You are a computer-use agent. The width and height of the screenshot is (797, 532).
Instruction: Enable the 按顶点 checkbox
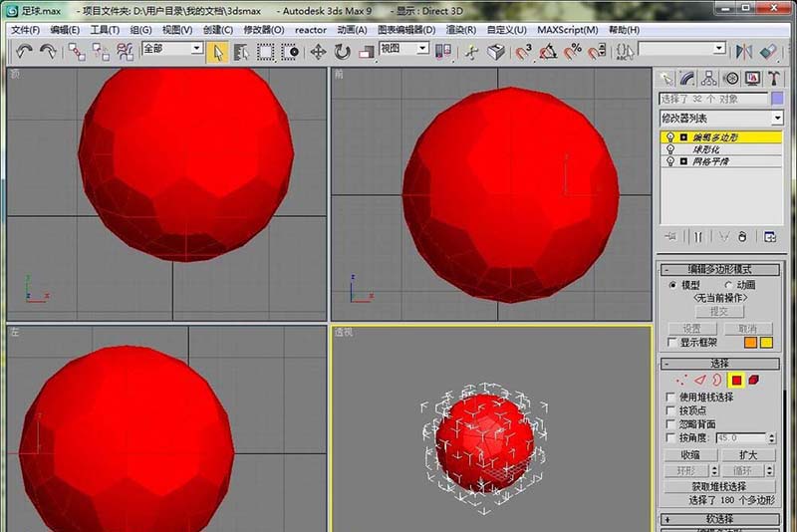coord(670,410)
